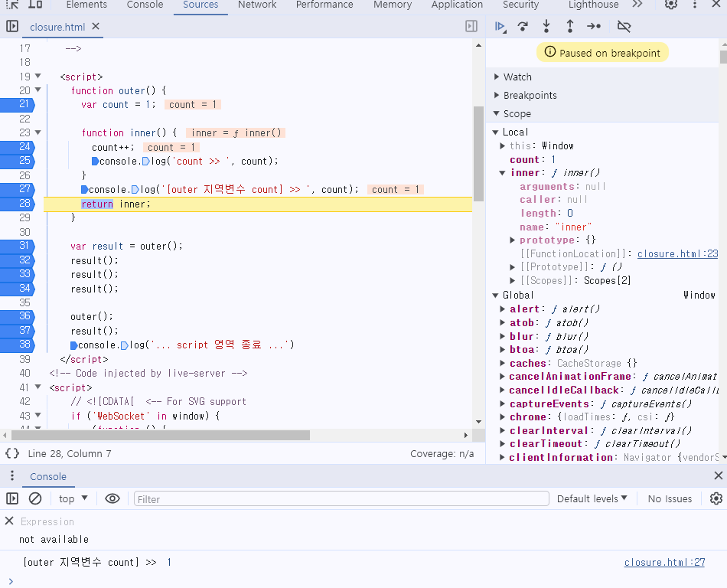Expand the [[Scopes]] entry

[512, 280]
